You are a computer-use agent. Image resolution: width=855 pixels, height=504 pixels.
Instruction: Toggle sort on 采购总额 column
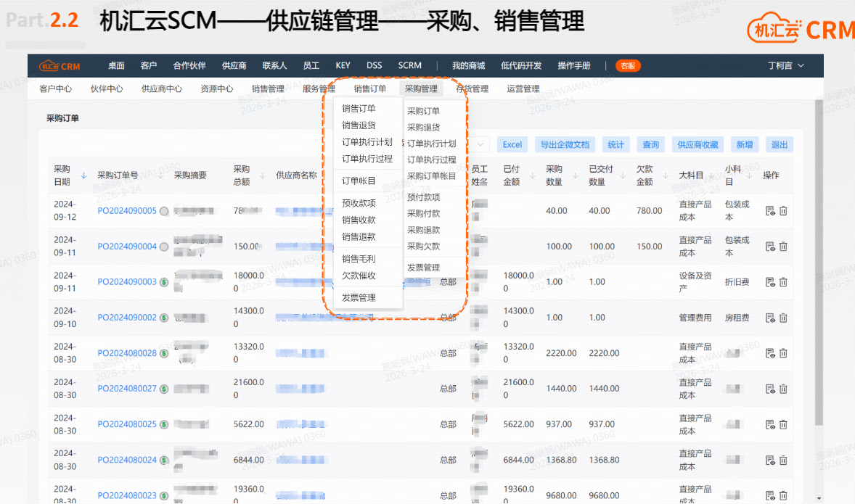coord(264,175)
